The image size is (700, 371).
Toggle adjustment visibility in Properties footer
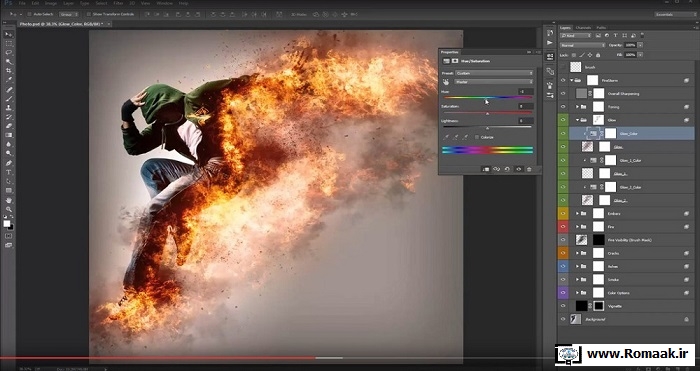[x=518, y=169]
